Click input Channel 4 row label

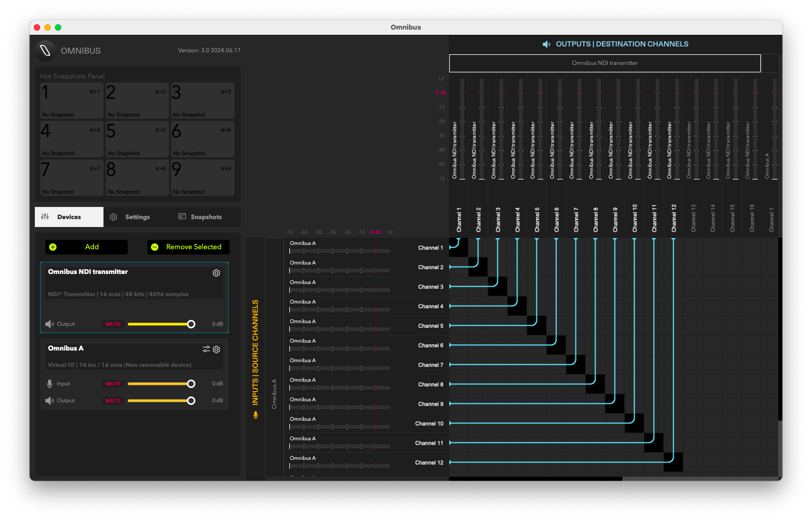point(431,306)
